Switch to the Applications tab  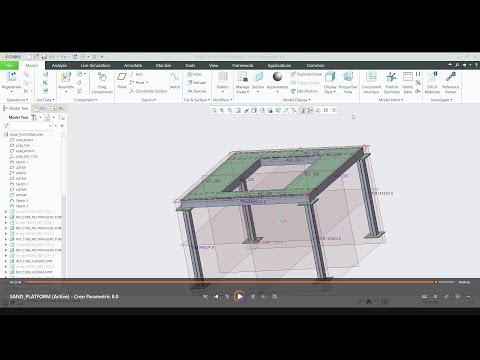click(x=279, y=65)
